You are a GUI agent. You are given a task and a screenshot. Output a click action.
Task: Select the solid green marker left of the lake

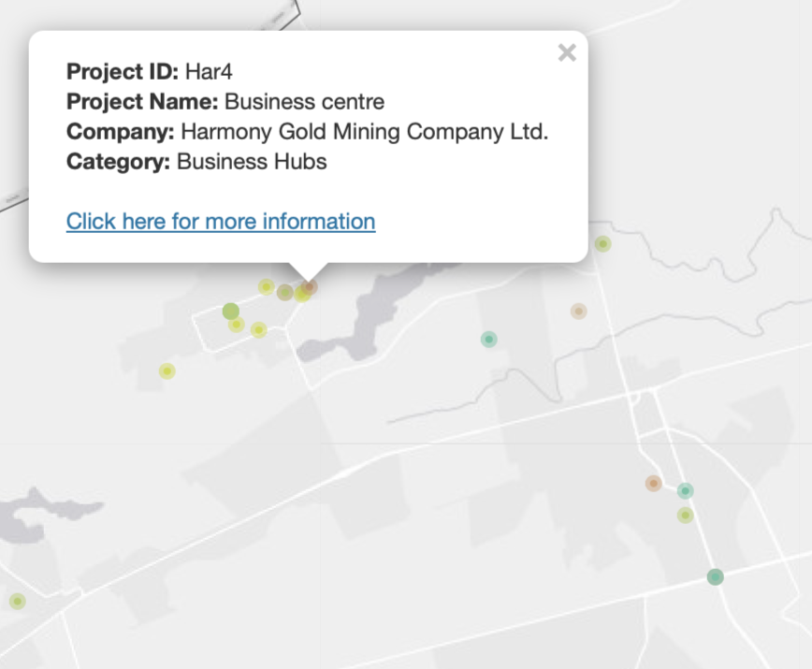(x=230, y=312)
